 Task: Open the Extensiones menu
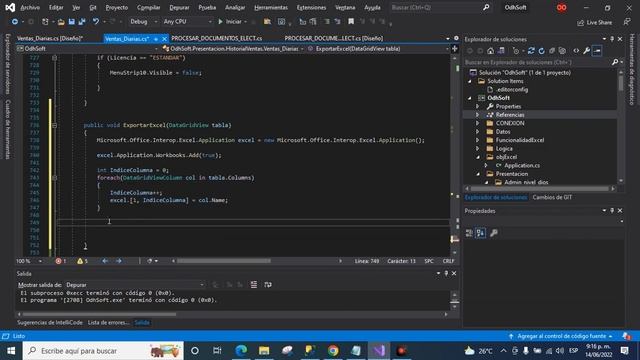point(311,7)
